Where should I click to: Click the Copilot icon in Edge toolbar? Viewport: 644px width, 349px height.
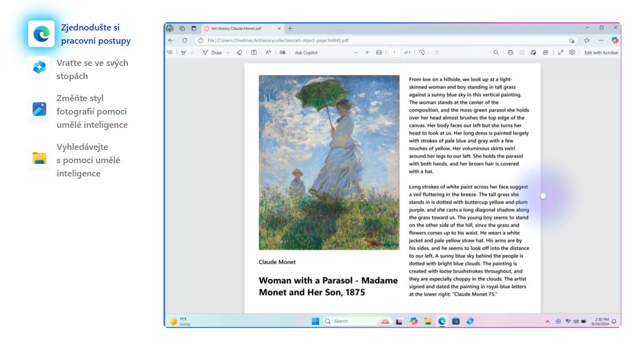tap(614, 40)
